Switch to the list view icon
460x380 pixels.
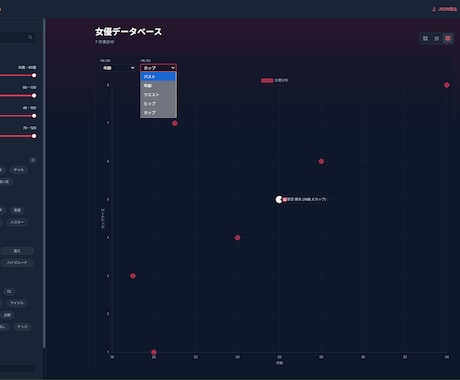point(437,39)
